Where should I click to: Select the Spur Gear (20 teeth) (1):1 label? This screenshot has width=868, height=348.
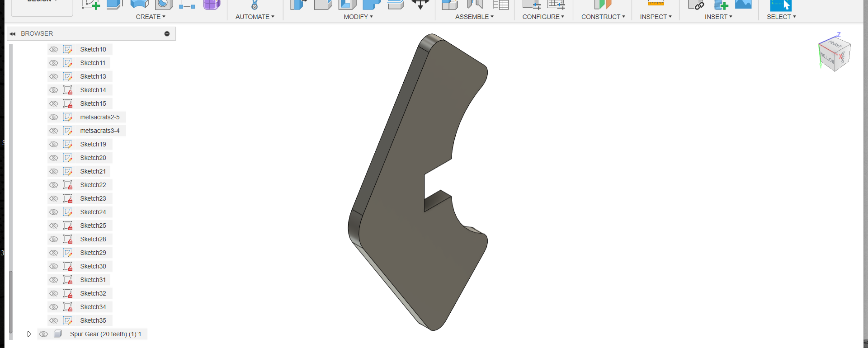coord(105,334)
